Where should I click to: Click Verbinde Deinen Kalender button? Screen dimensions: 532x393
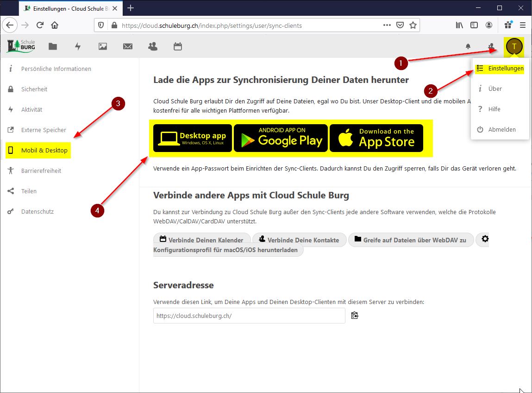[201, 240]
